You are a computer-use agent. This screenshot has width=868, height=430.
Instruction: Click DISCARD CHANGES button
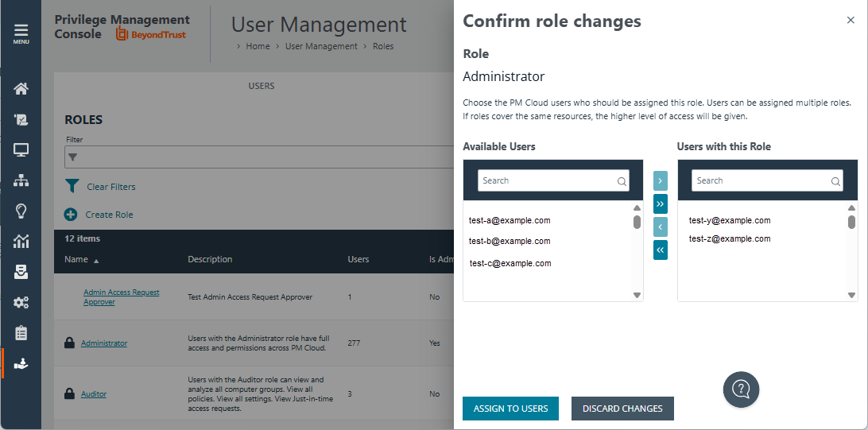[x=622, y=409]
